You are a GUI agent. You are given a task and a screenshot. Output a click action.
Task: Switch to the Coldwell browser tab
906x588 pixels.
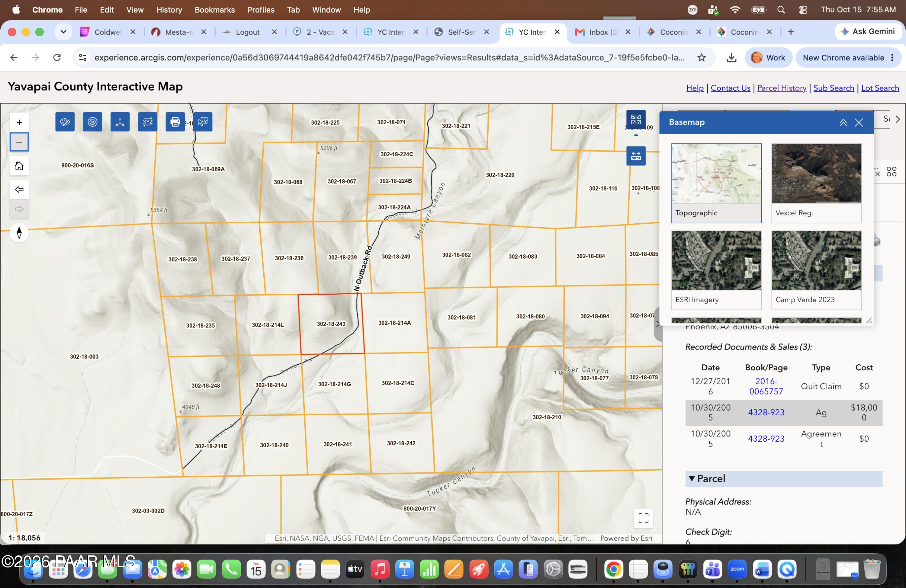tap(108, 32)
